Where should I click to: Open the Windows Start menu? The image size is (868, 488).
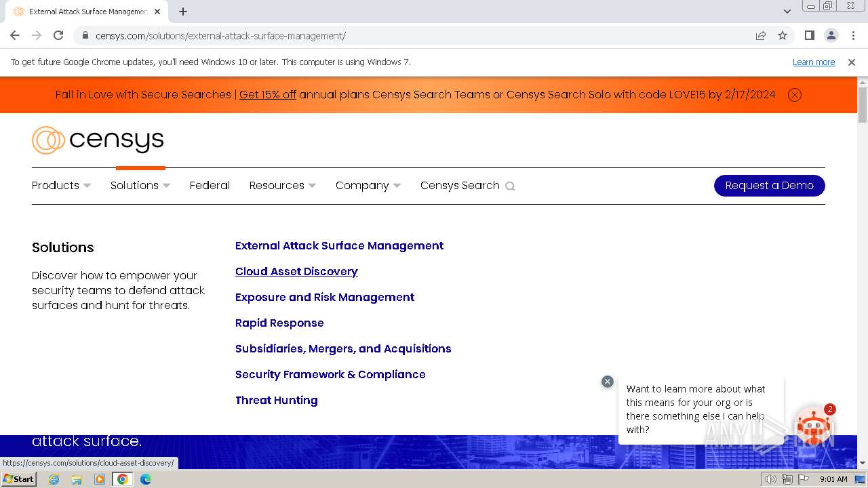click(18, 479)
